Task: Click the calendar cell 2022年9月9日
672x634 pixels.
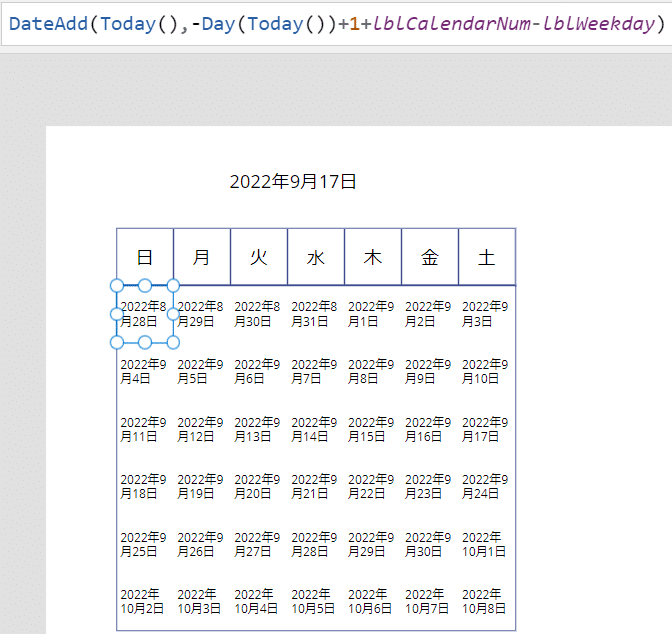Action: pos(430,372)
